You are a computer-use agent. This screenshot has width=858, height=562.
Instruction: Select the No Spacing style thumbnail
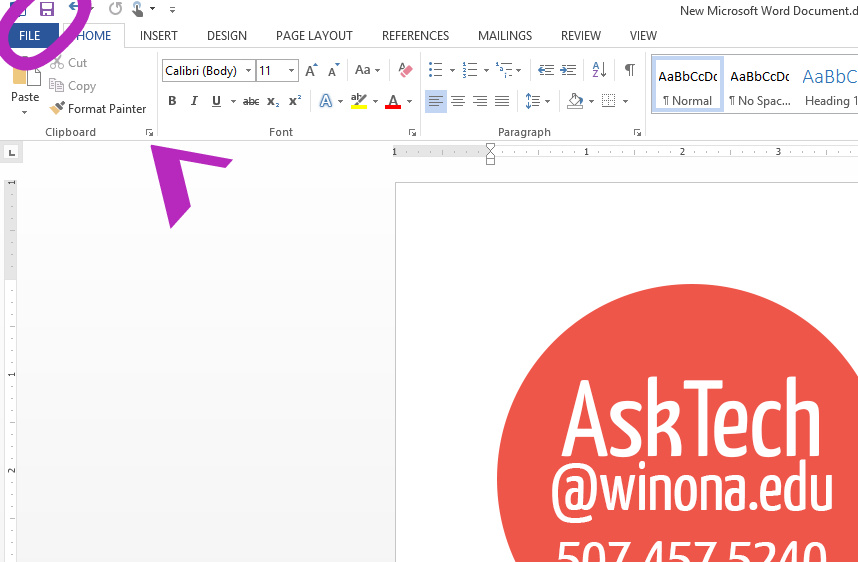(x=759, y=85)
